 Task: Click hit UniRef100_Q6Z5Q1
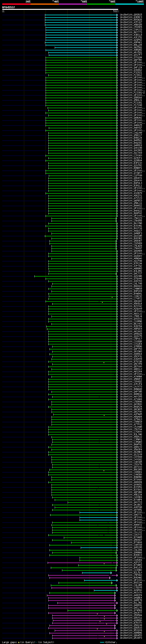point(131,47)
